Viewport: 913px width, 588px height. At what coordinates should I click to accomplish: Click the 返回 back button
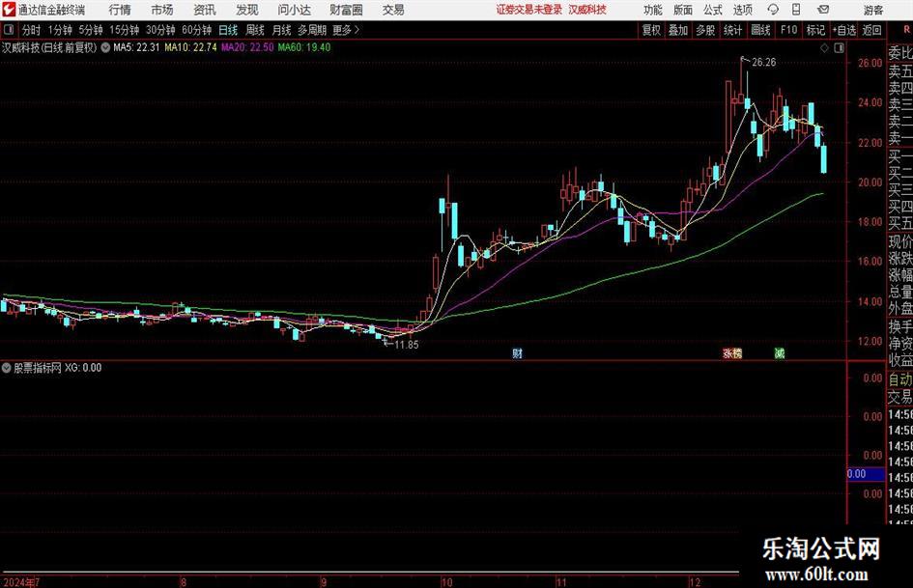tap(871, 30)
